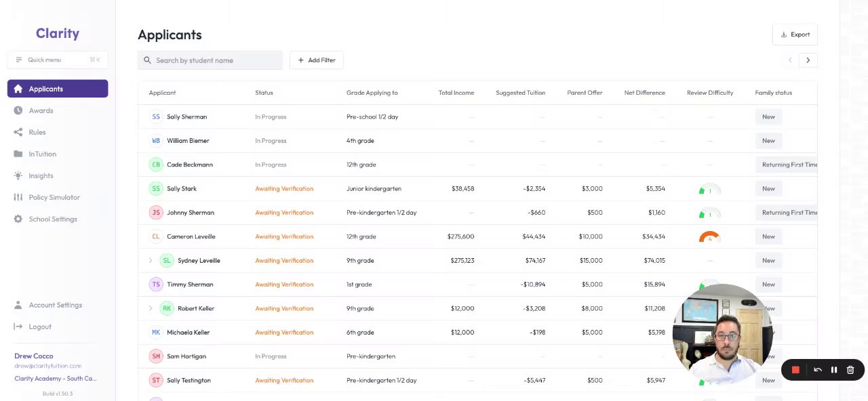The width and height of the screenshot is (868, 401).
Task: Click the restart recording undo arrow
Action: 818,370
